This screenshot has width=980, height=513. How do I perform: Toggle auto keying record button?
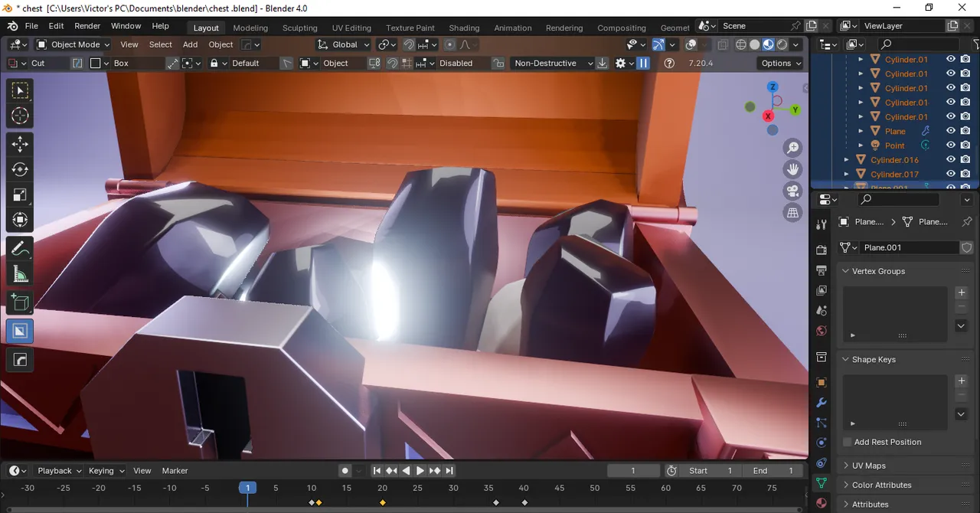[345, 471]
